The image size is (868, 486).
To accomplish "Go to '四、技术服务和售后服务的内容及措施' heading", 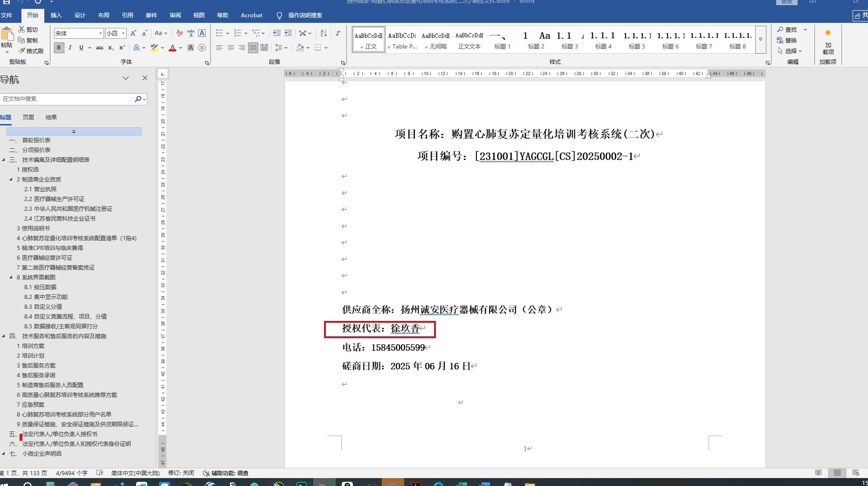I will pyautogui.click(x=58, y=336).
